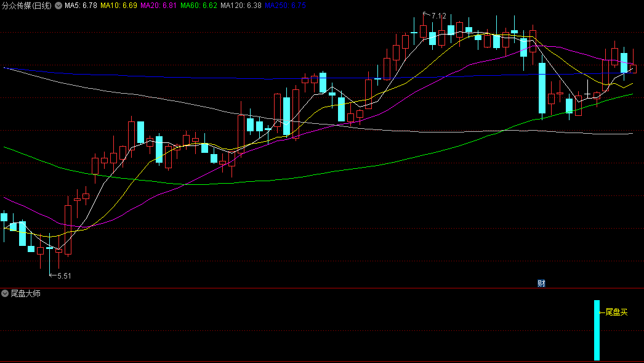Expand the 尾盘大师 indicator menu arrow
The image size is (644, 363).
pos(5,293)
